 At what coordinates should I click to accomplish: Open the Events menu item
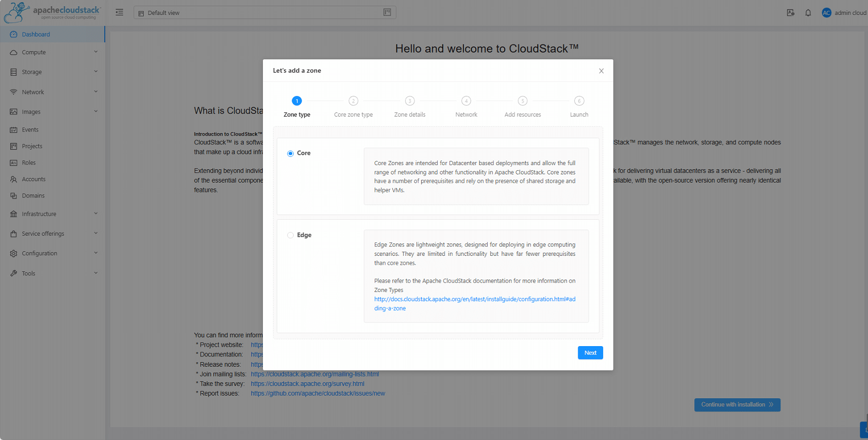click(x=53, y=130)
